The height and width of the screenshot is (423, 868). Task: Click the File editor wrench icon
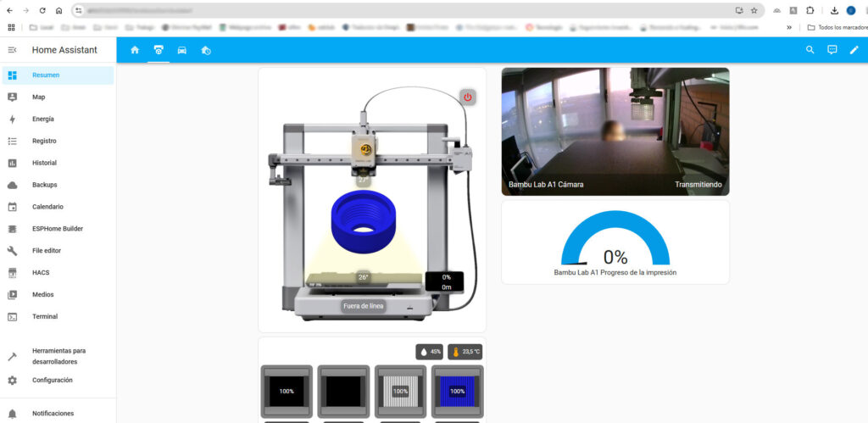[x=12, y=251]
